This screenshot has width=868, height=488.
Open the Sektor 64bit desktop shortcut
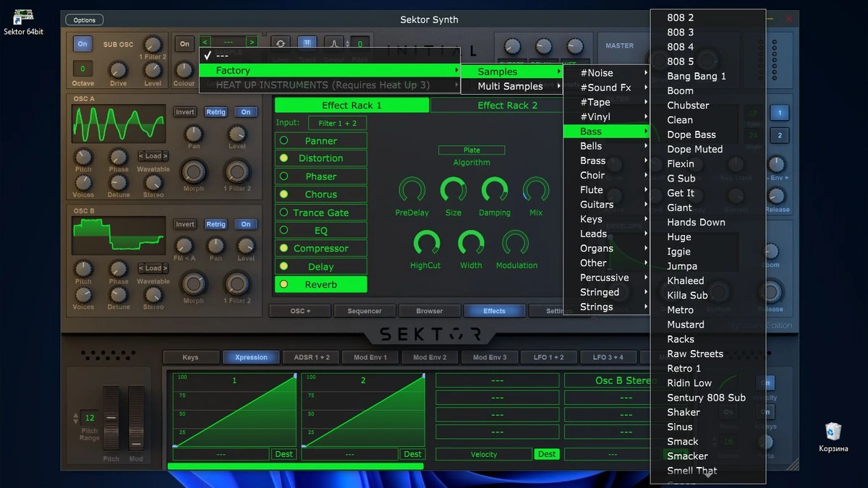[x=23, y=22]
